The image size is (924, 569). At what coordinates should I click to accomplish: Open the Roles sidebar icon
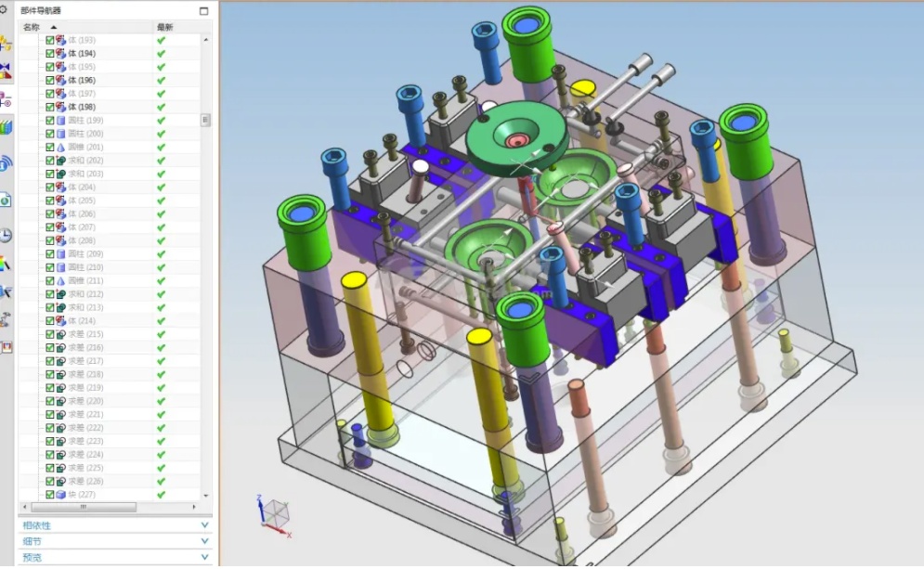(x=6, y=347)
